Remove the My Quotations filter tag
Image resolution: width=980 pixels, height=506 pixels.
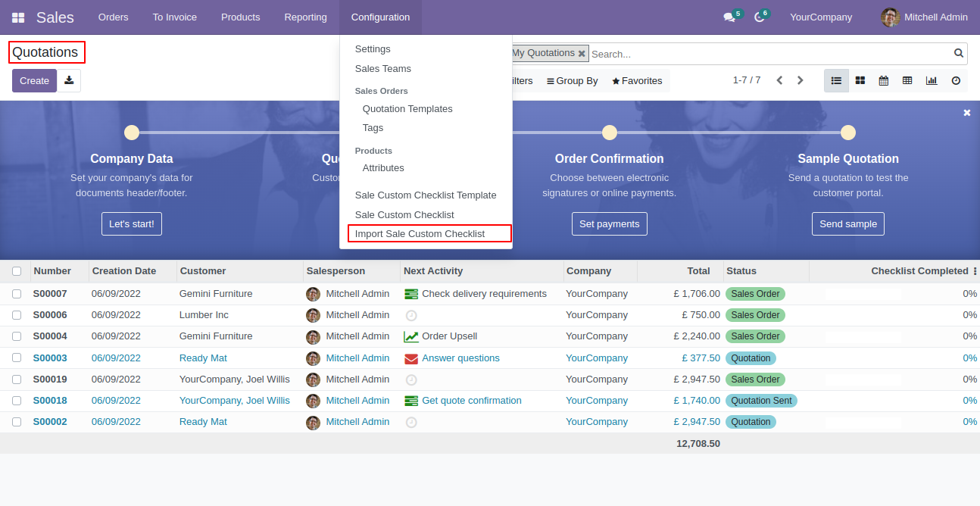582,54
